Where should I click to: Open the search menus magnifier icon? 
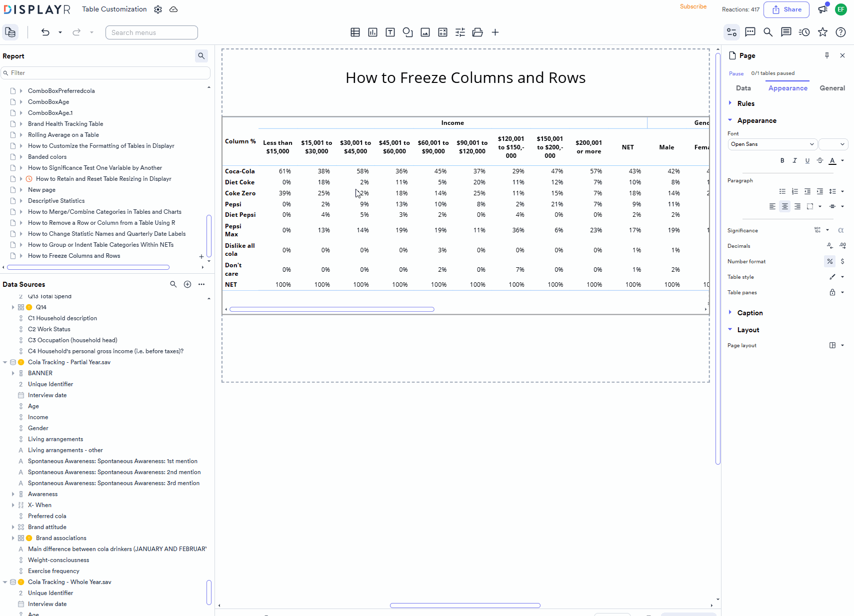click(x=768, y=32)
